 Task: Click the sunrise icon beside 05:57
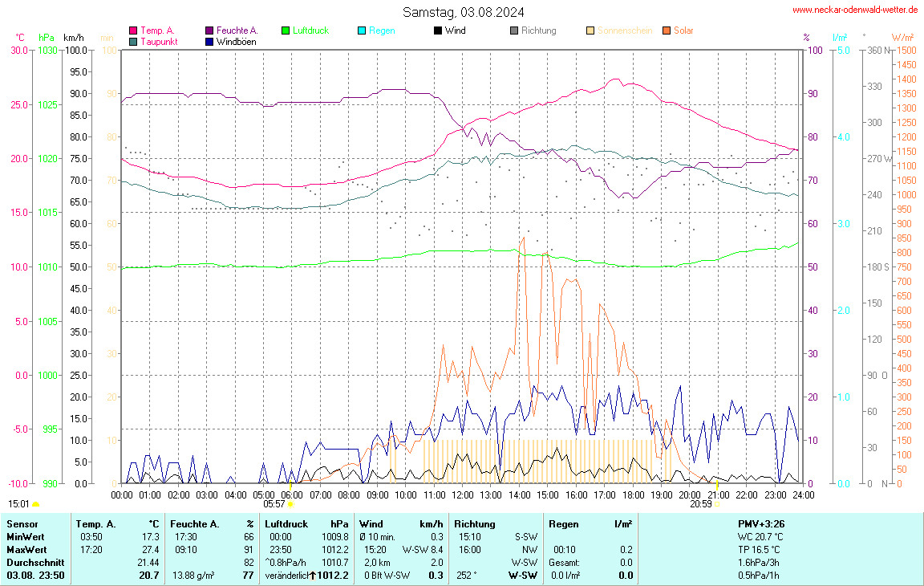(x=290, y=504)
